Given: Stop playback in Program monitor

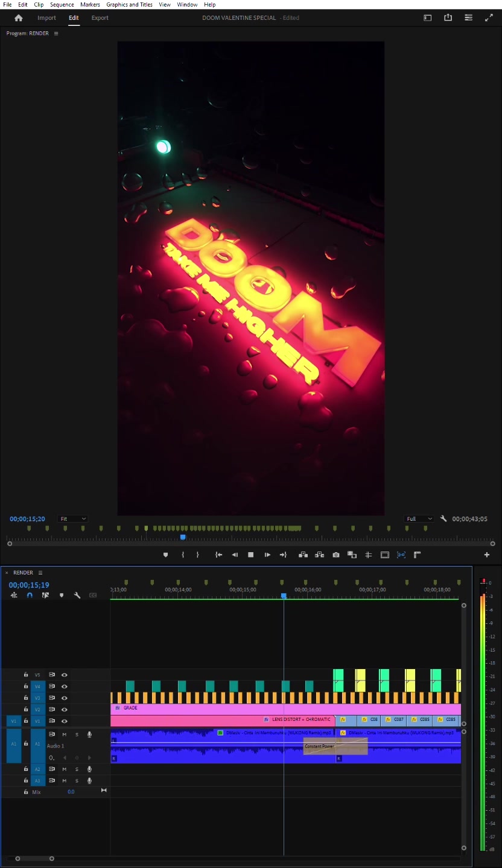Looking at the screenshot, I should point(251,555).
